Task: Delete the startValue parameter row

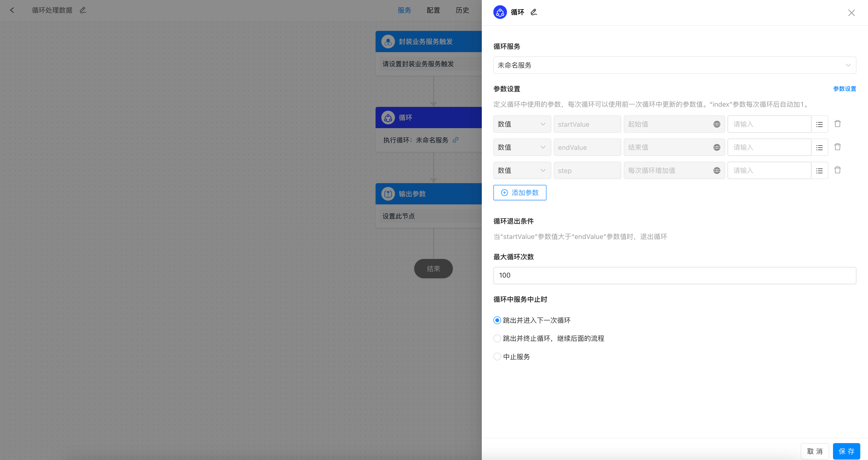Action: (x=837, y=124)
